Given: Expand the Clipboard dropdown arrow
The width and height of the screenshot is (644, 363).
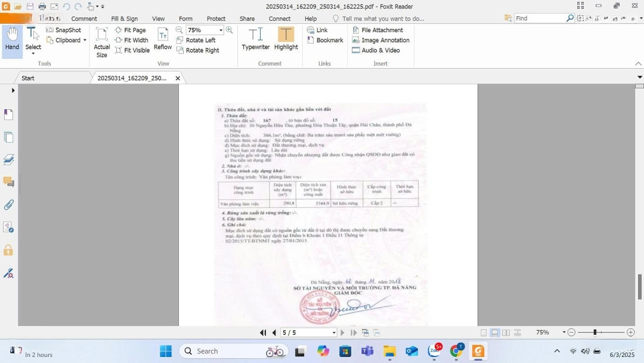Looking at the screenshot, I should point(85,41).
